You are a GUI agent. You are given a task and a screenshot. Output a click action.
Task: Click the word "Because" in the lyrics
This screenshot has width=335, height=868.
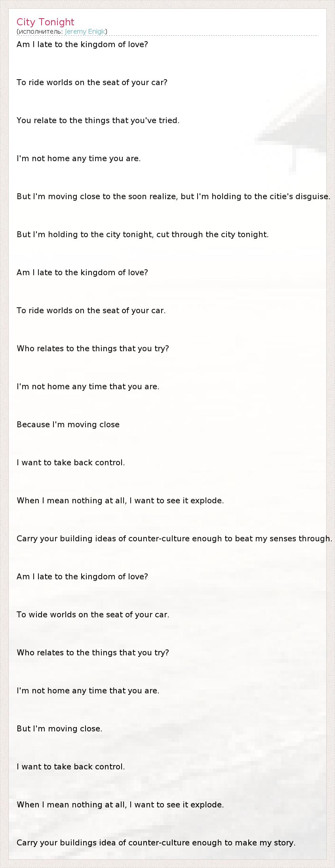[33, 424]
